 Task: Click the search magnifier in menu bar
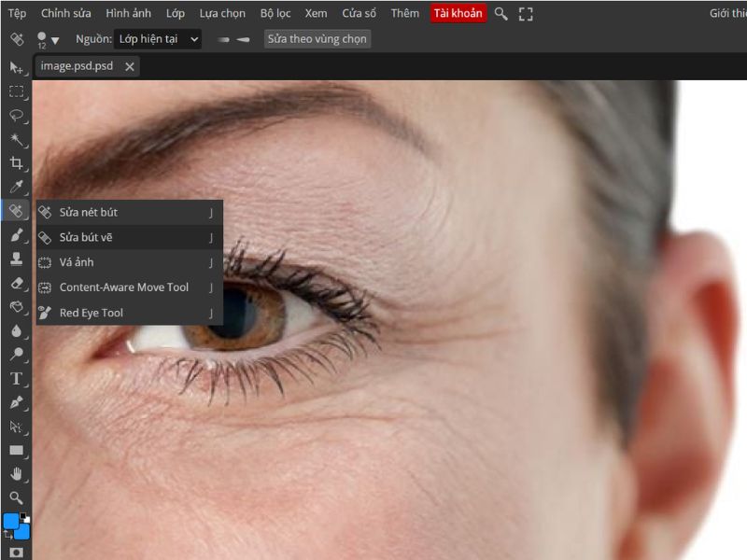point(500,14)
